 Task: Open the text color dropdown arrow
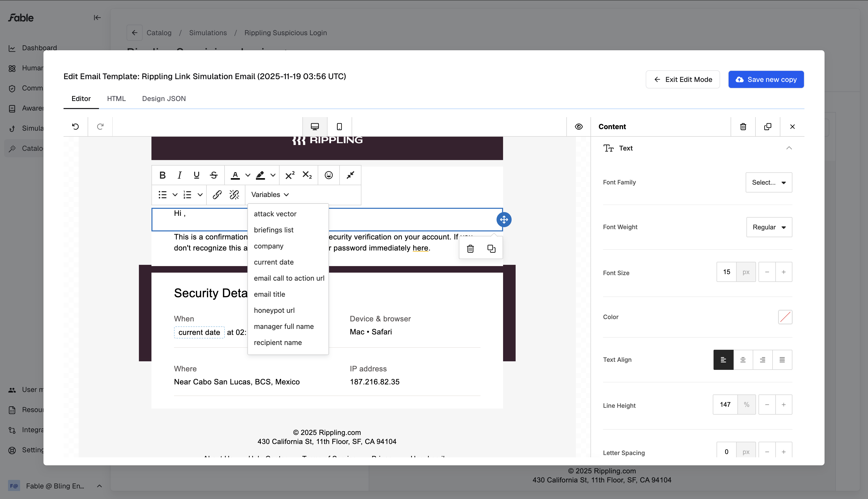click(248, 175)
